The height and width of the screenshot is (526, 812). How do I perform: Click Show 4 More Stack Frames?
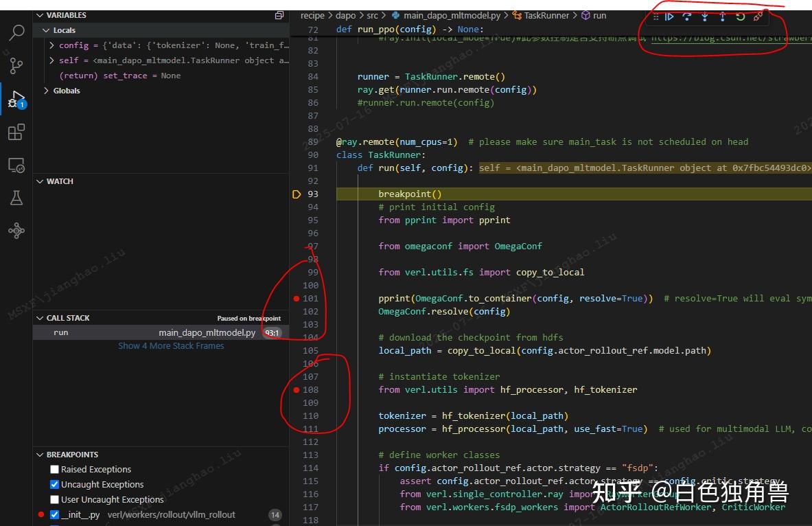[171, 345]
